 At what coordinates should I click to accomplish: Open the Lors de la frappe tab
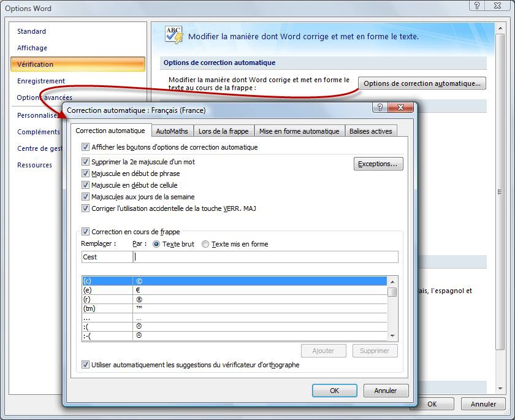(223, 131)
